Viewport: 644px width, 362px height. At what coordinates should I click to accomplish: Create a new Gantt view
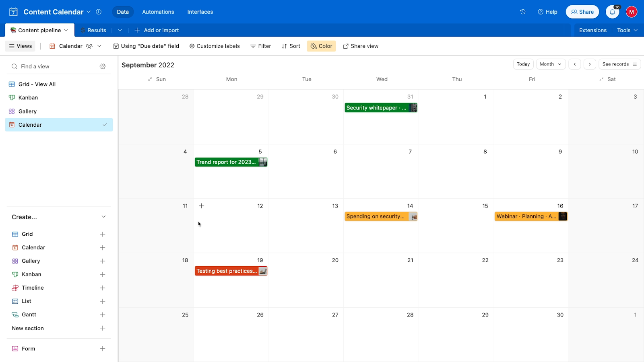click(103, 315)
